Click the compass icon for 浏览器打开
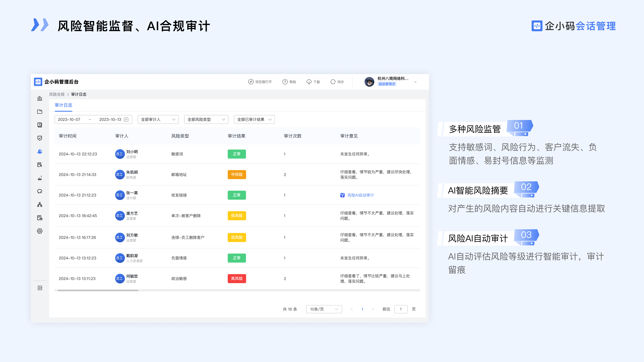This screenshot has width=644, height=362. coord(251,82)
